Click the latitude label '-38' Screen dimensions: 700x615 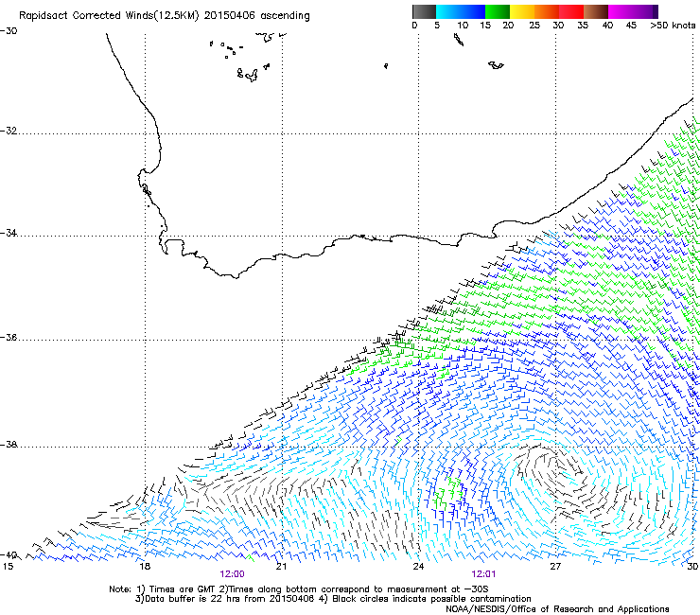pyautogui.click(x=9, y=445)
